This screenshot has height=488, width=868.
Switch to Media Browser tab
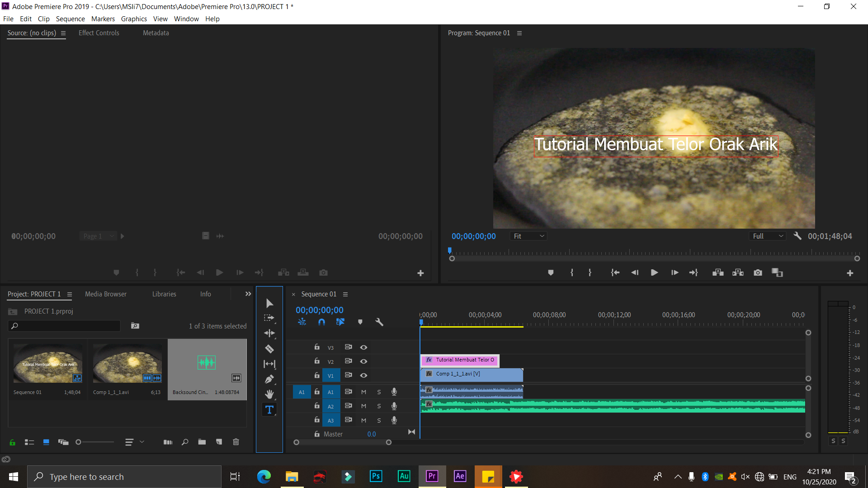click(106, 294)
